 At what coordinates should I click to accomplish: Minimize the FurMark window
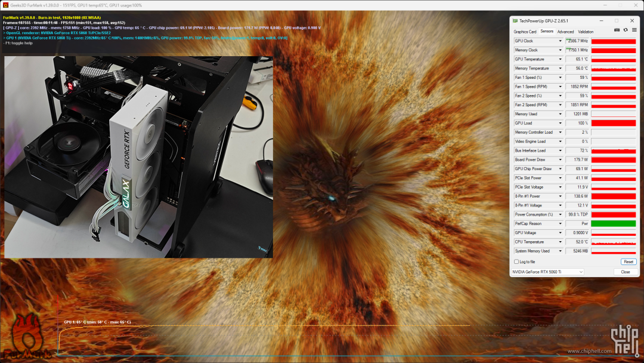(x=605, y=5)
